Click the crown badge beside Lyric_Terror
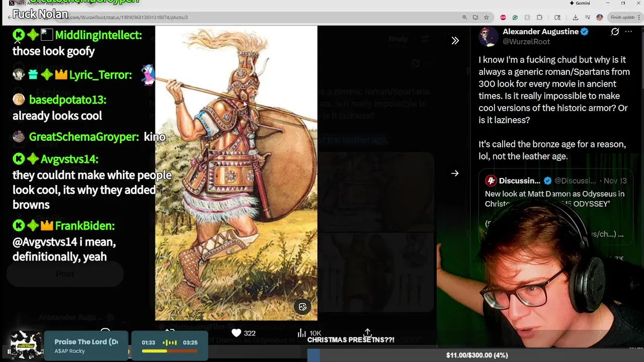Screen dimensions: 644x362 pyautogui.click(x=61, y=75)
